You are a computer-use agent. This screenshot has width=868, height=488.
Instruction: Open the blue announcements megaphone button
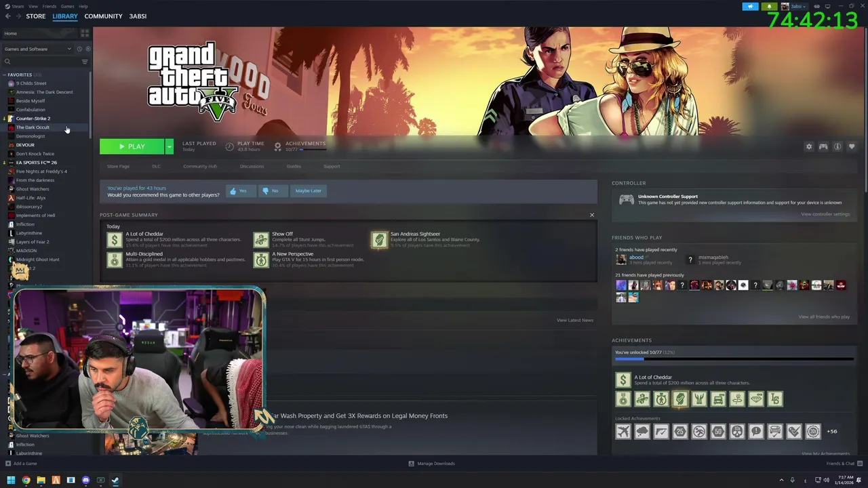point(750,6)
